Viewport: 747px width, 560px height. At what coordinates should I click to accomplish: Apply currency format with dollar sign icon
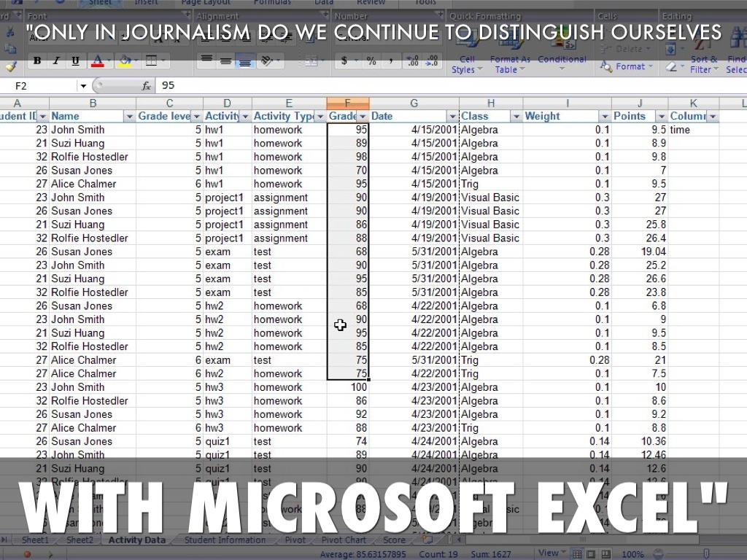[x=344, y=61]
